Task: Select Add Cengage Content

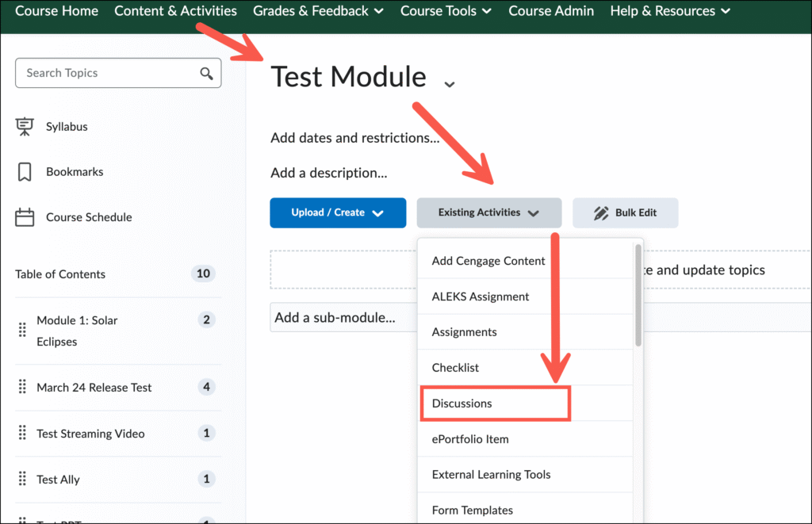Action: (525, 261)
